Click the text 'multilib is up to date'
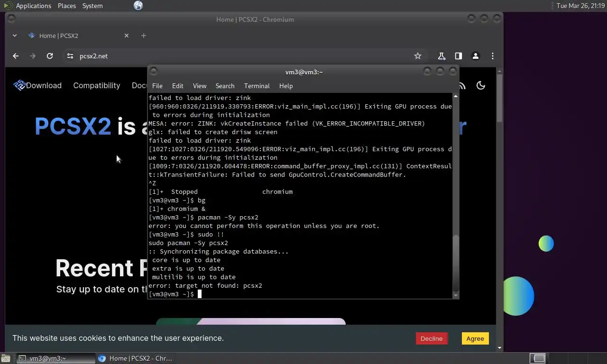607x364 pixels. pyautogui.click(x=194, y=277)
